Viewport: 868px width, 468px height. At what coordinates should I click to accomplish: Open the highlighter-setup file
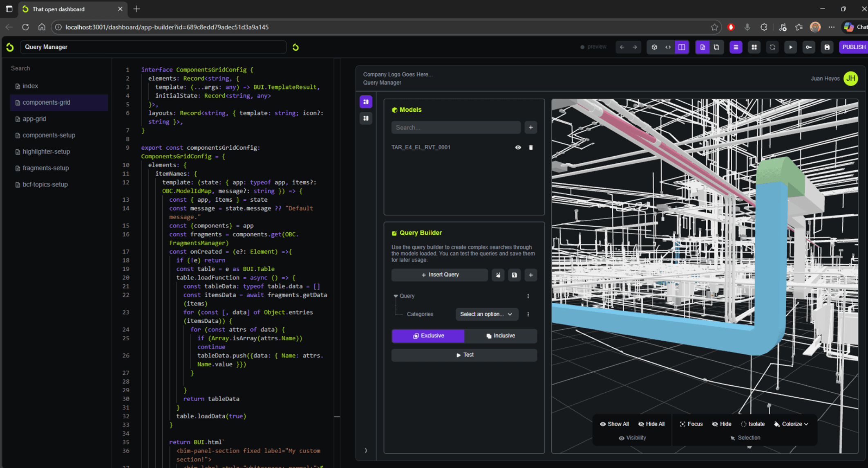(x=46, y=151)
